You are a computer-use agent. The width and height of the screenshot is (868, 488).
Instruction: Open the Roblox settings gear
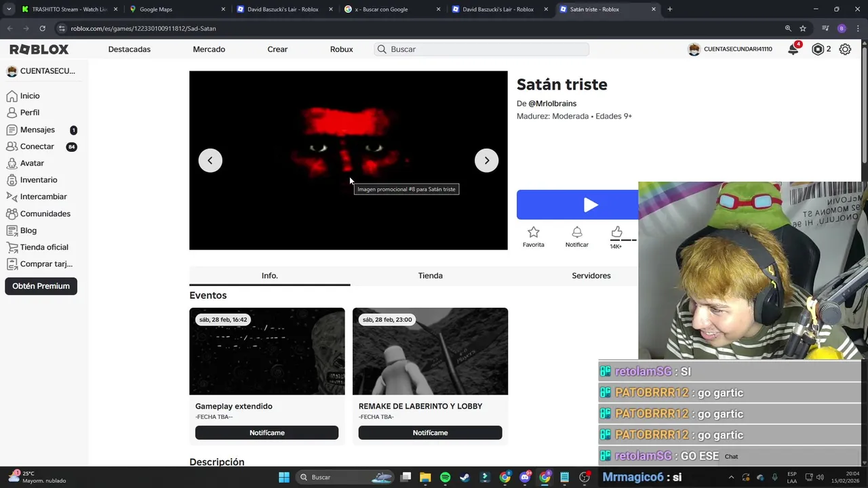(x=845, y=49)
